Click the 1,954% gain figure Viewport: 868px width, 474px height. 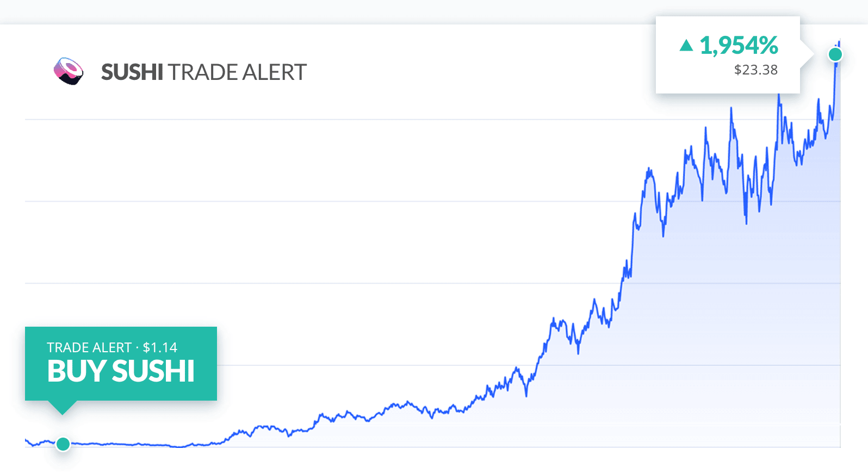pos(739,46)
